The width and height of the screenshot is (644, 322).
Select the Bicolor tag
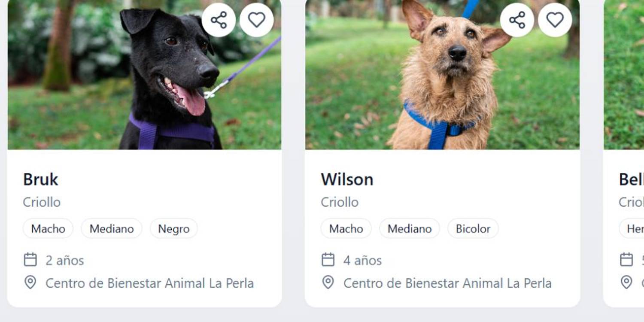click(473, 228)
